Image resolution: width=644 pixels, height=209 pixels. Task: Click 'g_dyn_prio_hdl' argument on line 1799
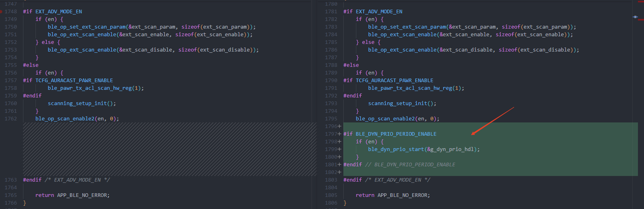[452, 149]
